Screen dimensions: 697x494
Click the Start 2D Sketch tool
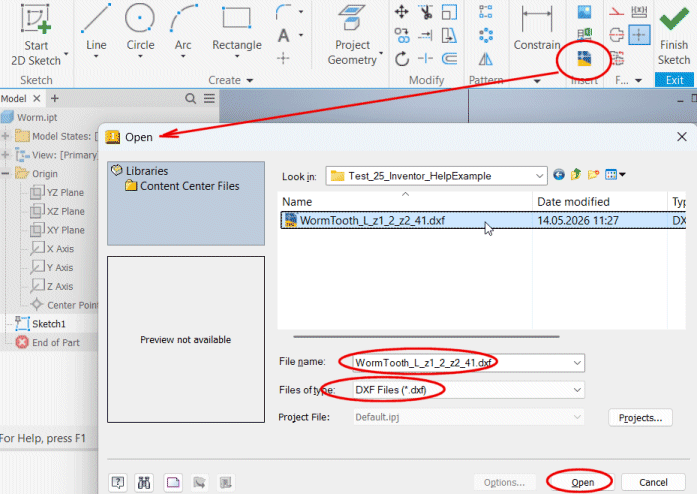(x=36, y=35)
